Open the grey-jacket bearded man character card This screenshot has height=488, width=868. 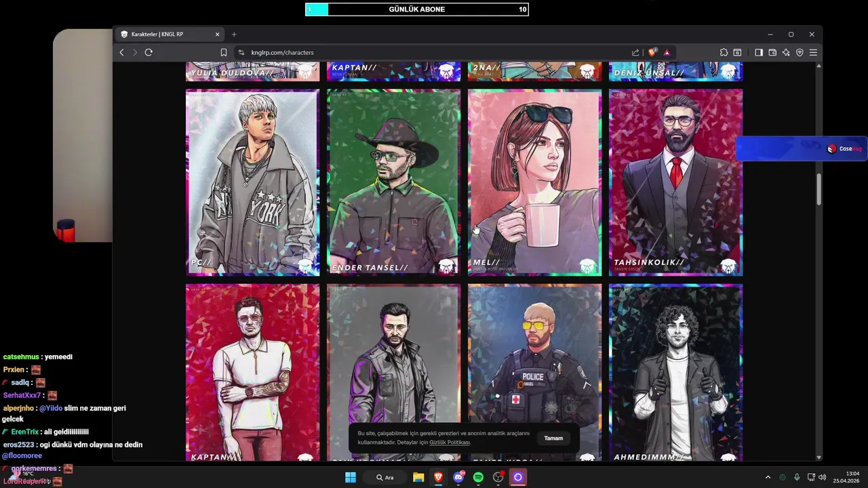393,373
